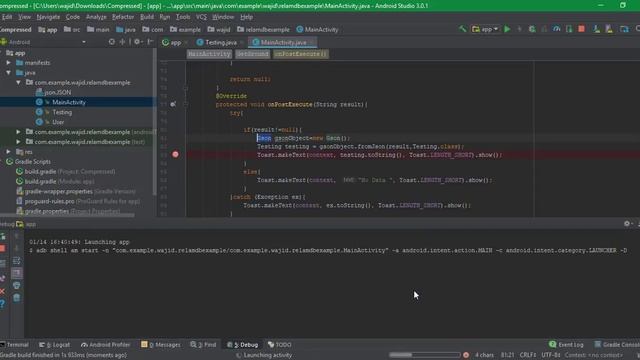This screenshot has height=360, width=640.
Task: Open the Edit menu
Action: pos(7,17)
